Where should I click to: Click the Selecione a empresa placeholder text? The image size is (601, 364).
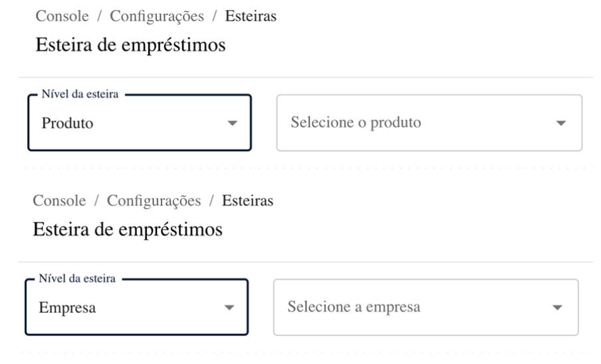[x=354, y=307]
